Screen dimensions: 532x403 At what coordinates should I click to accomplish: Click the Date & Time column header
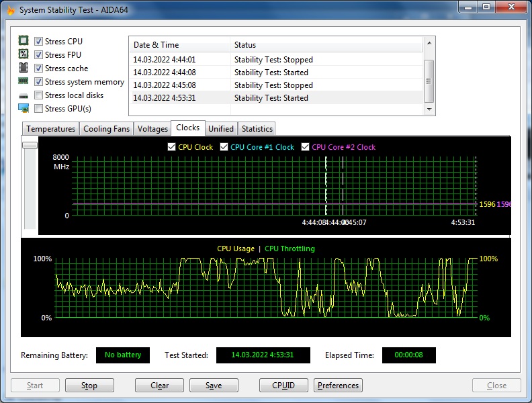pyautogui.click(x=179, y=45)
